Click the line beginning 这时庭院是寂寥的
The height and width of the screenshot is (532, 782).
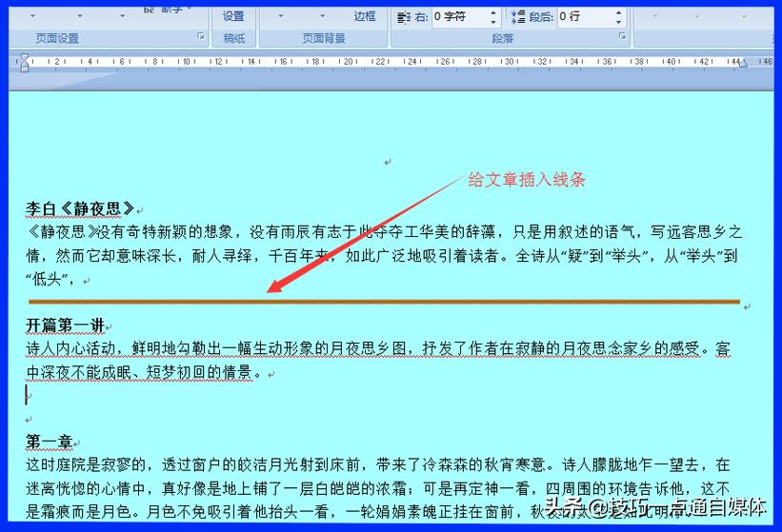[x=378, y=464]
